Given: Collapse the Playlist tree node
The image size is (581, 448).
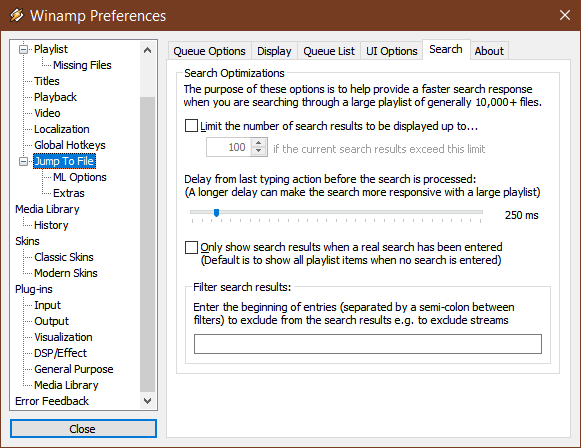Looking at the screenshot, I should pyautogui.click(x=23, y=49).
